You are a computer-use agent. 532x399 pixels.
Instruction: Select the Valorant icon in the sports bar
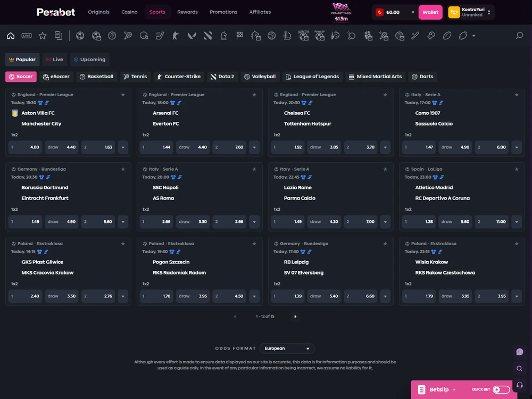pos(192,36)
